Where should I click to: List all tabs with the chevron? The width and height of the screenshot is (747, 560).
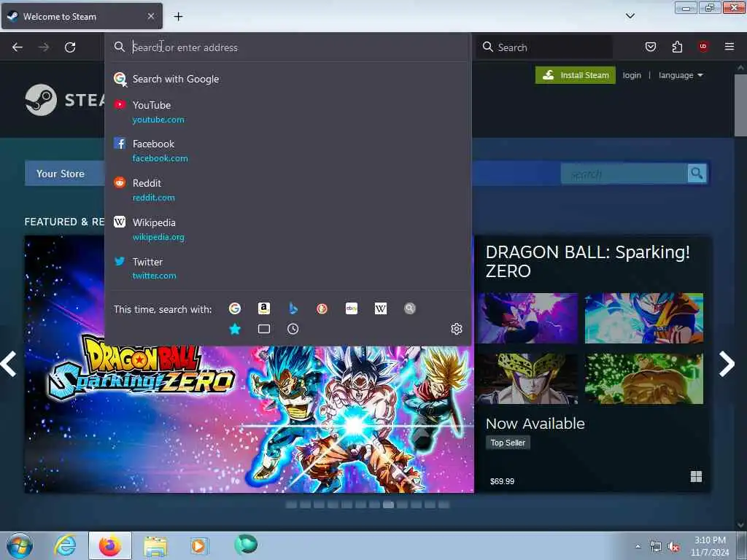pos(630,16)
